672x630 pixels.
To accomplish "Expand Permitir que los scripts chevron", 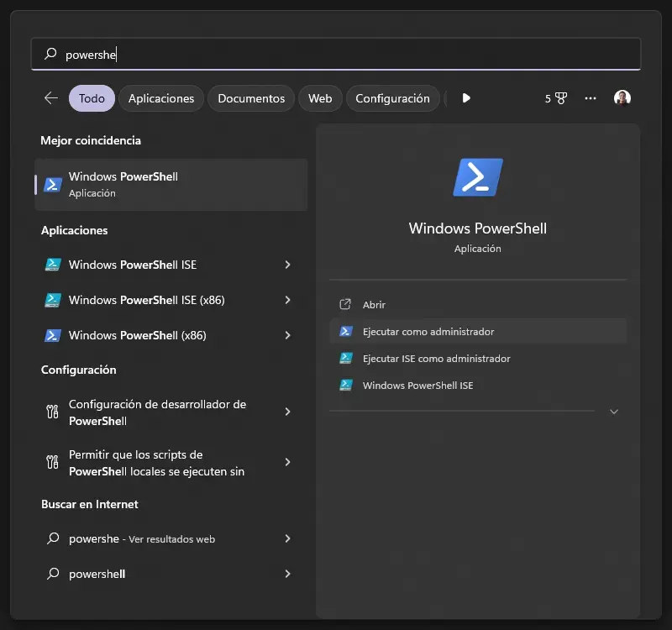I will [x=287, y=462].
